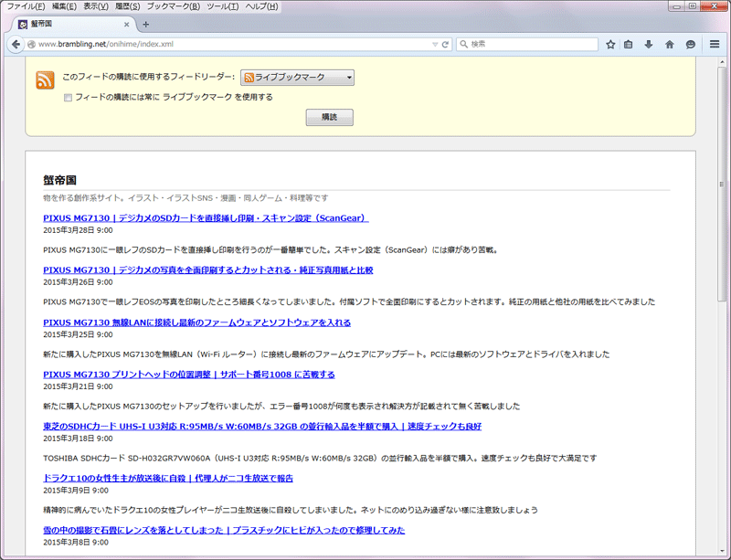Open the 表示(V) menu

click(96, 6)
